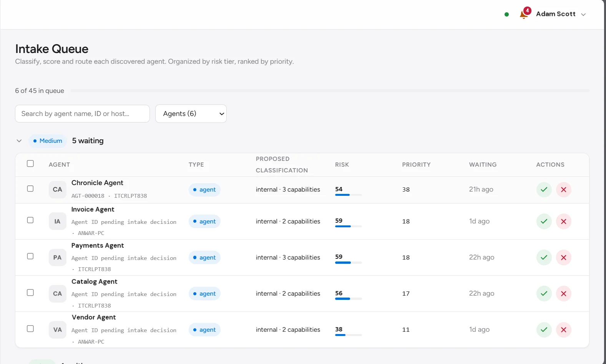Click PROPOSED CLASSIFICATION column header

(282, 165)
